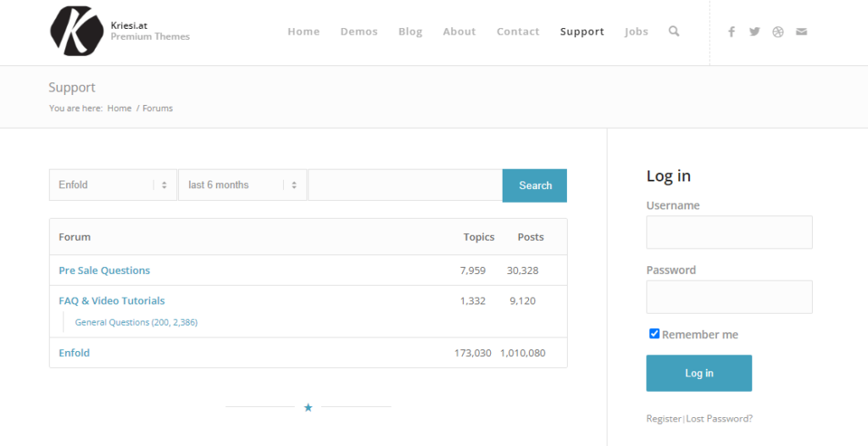
Task: Open the Dribbble social icon
Action: (778, 31)
